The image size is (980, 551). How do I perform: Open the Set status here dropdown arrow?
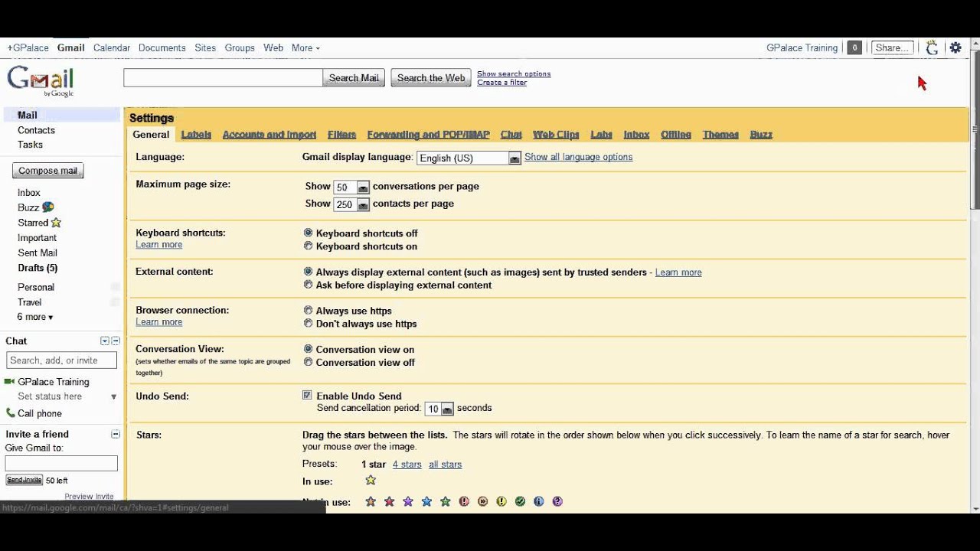[x=113, y=397]
